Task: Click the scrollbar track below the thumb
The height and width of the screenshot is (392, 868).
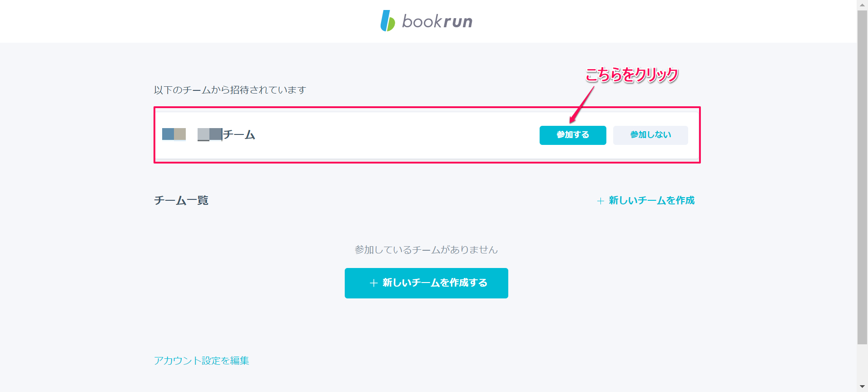Action: point(862,363)
